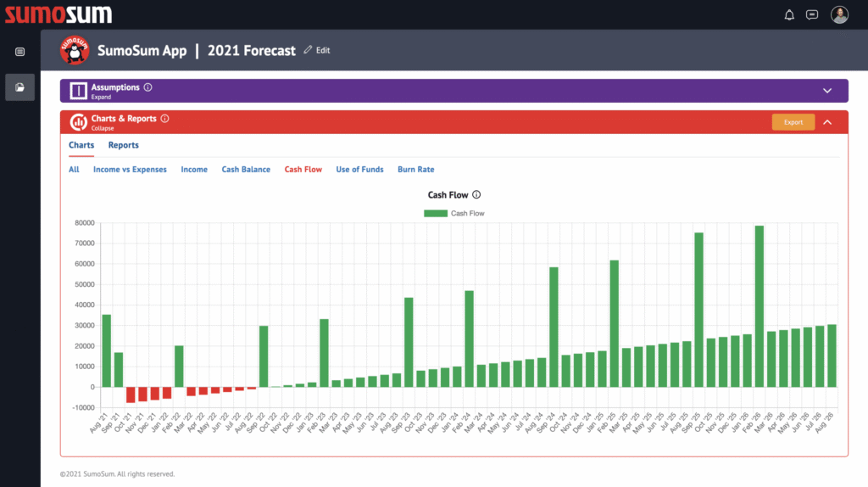
Task: Select the sidebar folder icon
Action: point(20,87)
